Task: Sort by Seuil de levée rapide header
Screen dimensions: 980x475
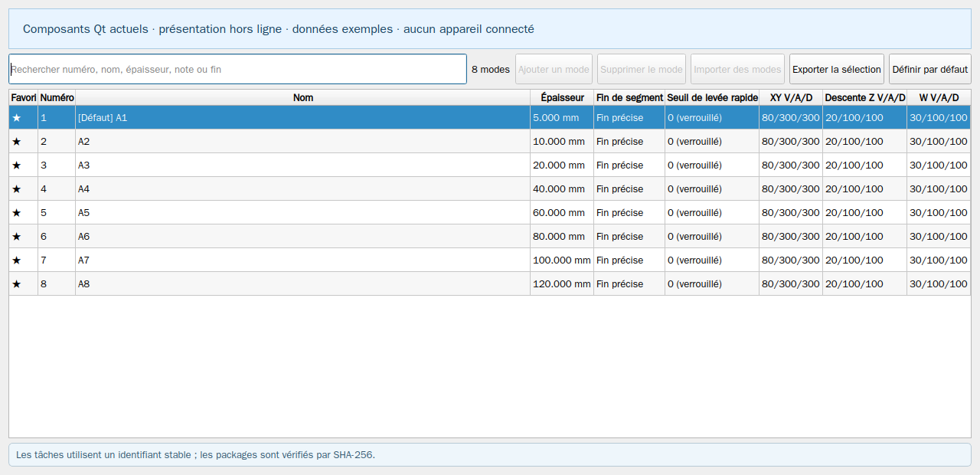Action: click(712, 98)
